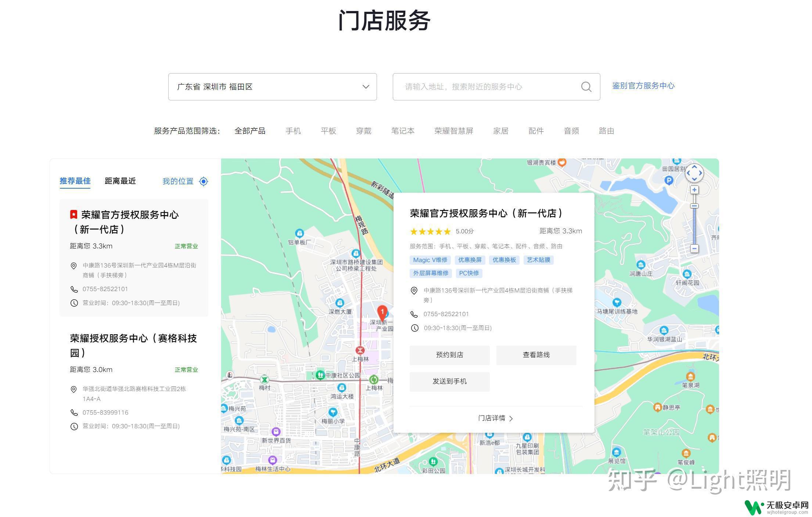Click the 上梅林 metro station icon on map
The width and height of the screenshot is (812, 517).
pos(360,350)
